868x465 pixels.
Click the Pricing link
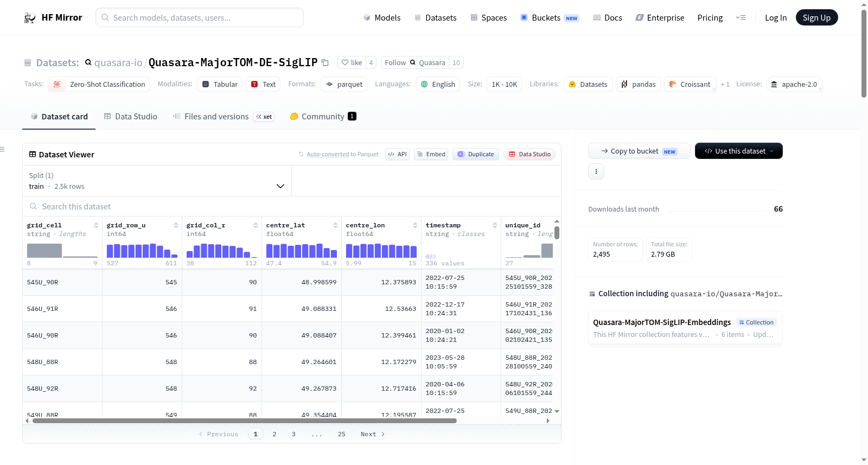coord(710,18)
